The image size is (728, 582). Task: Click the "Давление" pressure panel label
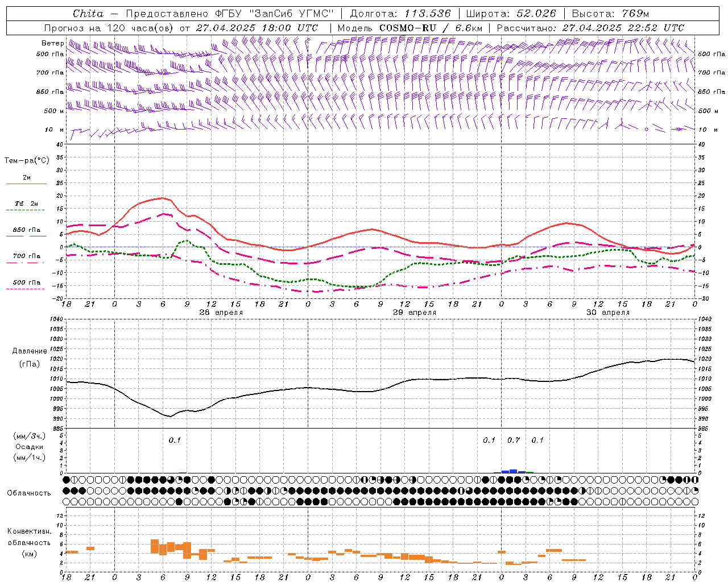[30, 351]
